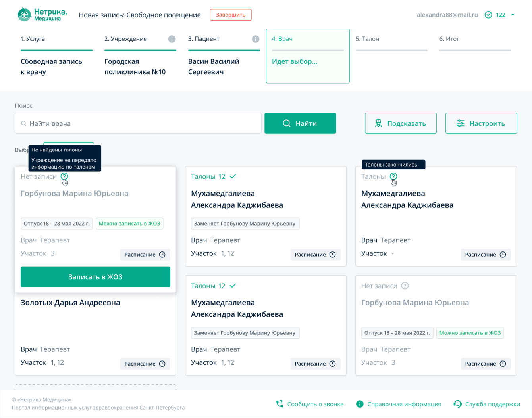The height and width of the screenshot is (418, 532).
Task: Click Можно записать в ЖОЗ tag in bottom-right card
Action: (470, 333)
